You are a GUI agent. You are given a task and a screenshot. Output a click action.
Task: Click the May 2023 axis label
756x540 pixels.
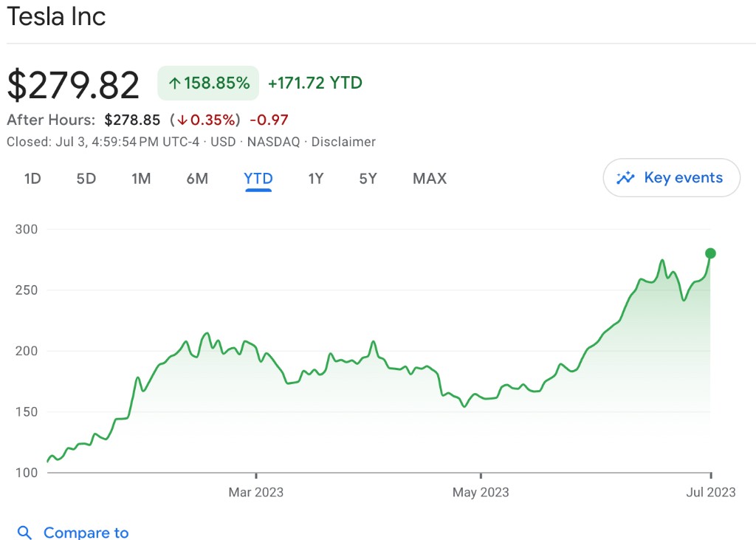pos(481,492)
